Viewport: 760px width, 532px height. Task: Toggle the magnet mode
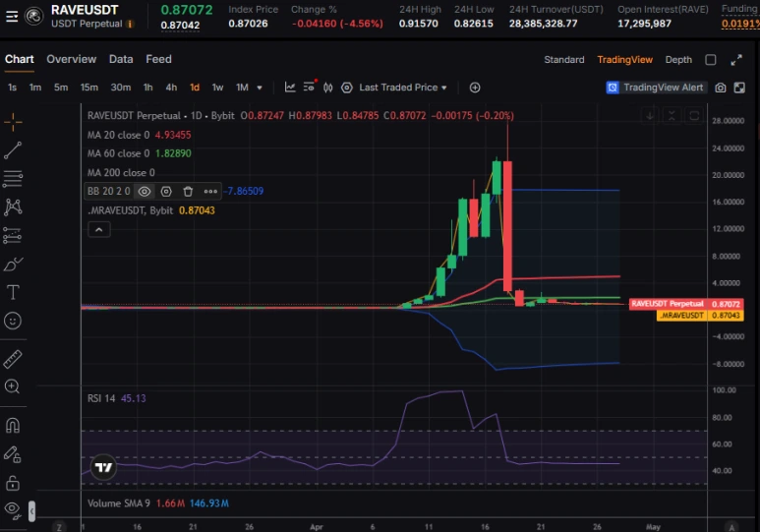pos(13,426)
